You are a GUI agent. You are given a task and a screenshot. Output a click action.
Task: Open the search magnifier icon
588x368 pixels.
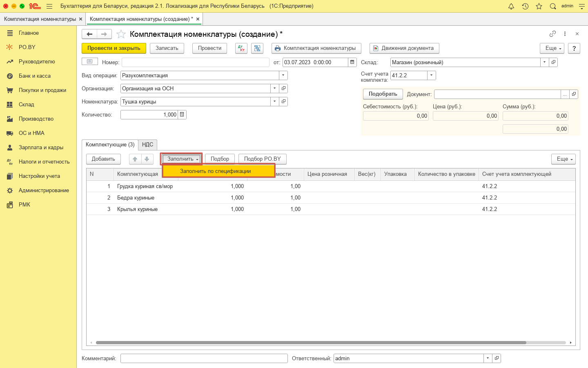(x=553, y=6)
